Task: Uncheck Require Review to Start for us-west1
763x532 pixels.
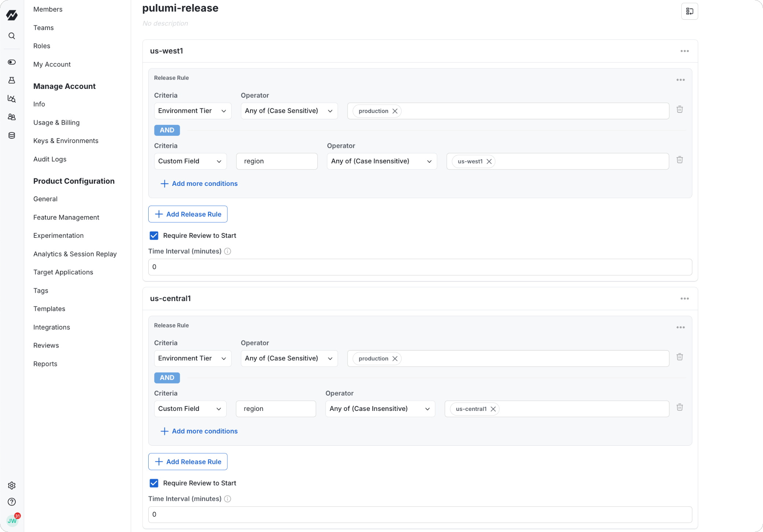Action: 154,236
